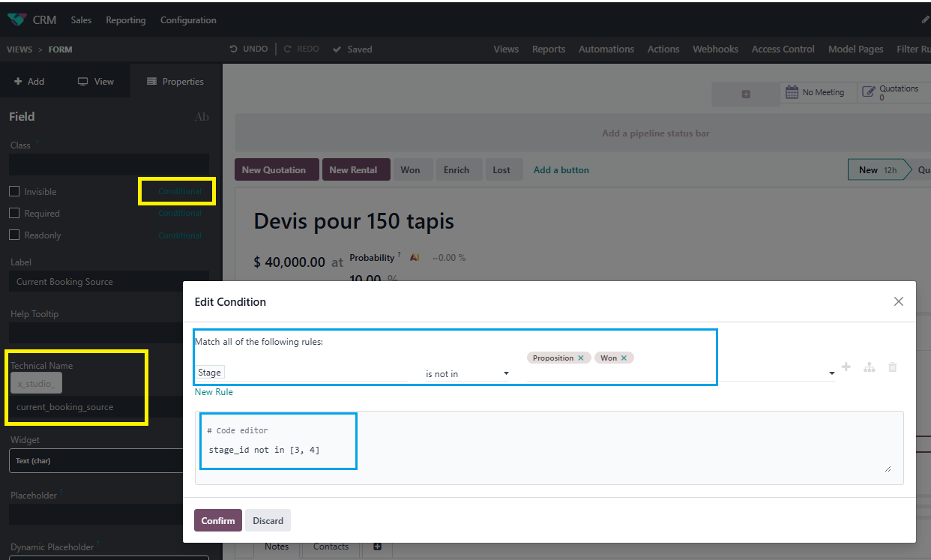Click Conditional link next to Invisible
The width and height of the screenshot is (931, 560).
180,191
